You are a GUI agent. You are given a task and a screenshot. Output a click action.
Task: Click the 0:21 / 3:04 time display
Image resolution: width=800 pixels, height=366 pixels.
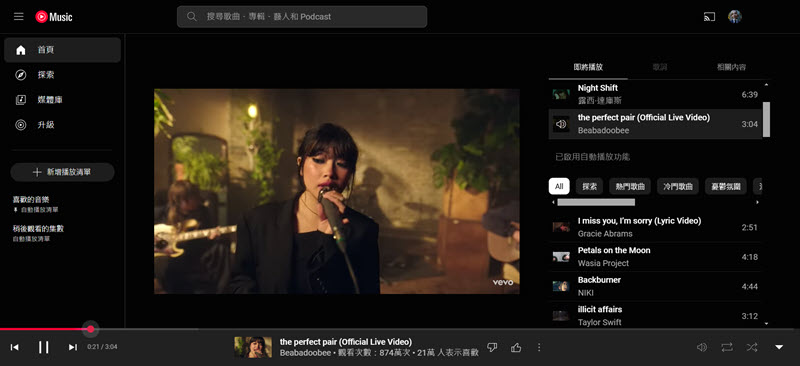(102, 347)
